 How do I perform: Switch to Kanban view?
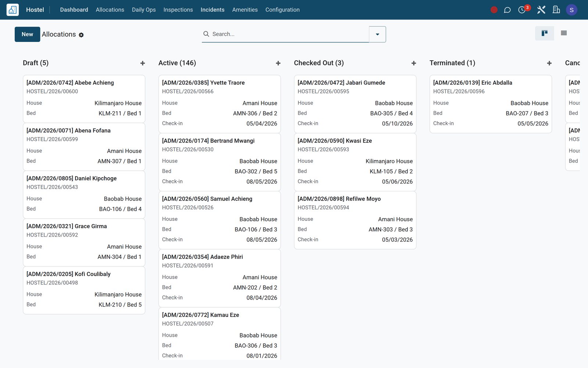click(x=545, y=33)
